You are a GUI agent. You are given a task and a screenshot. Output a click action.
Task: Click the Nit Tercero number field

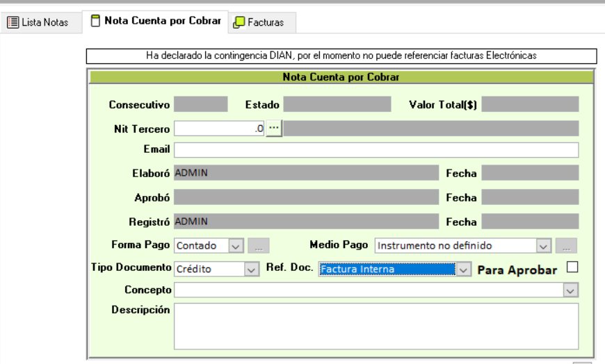219,129
